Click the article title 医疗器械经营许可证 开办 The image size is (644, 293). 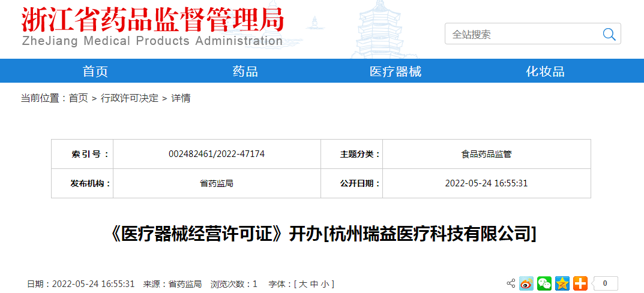tap(324, 234)
